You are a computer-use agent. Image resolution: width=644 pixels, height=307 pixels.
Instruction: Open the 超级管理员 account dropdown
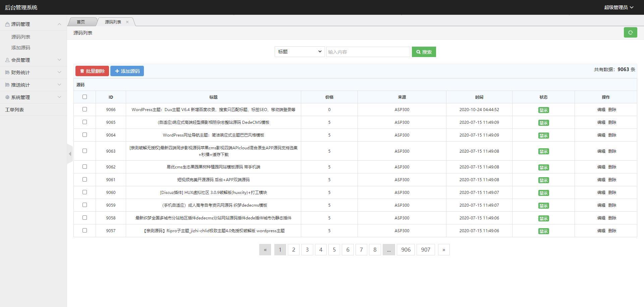[x=618, y=7]
